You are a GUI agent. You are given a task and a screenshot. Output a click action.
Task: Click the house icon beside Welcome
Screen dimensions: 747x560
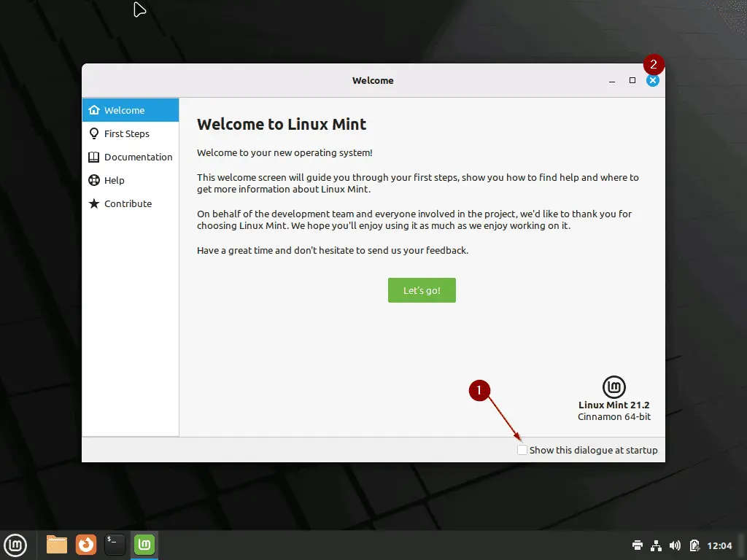(x=94, y=110)
